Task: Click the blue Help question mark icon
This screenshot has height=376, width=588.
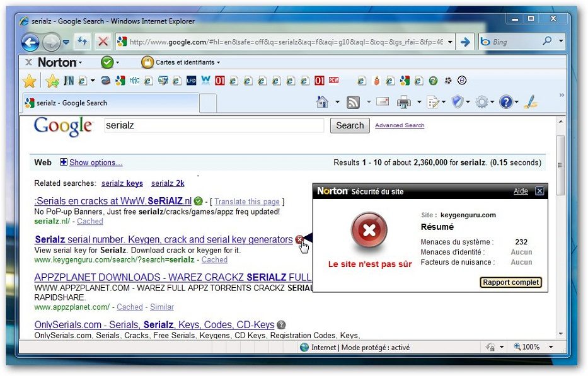Action: 506,102
